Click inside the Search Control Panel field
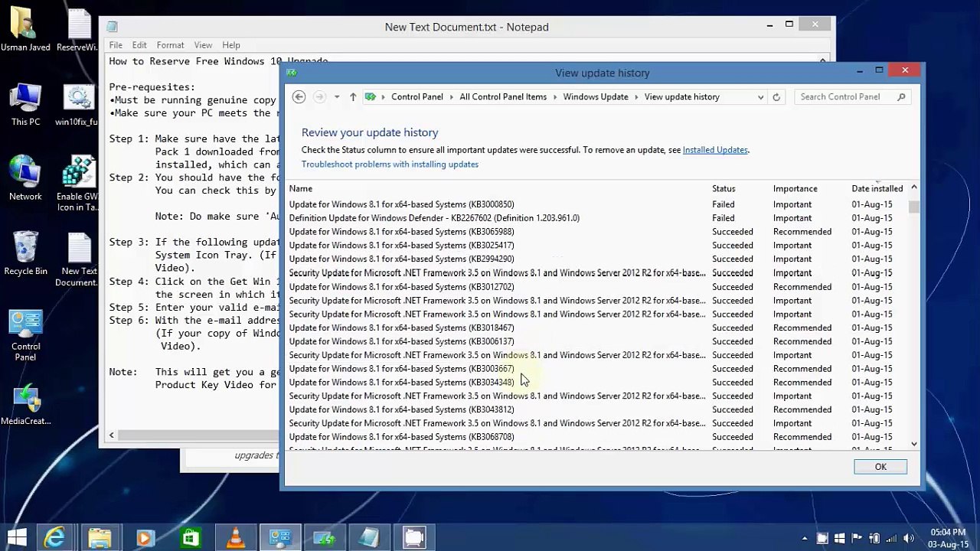 click(x=845, y=97)
